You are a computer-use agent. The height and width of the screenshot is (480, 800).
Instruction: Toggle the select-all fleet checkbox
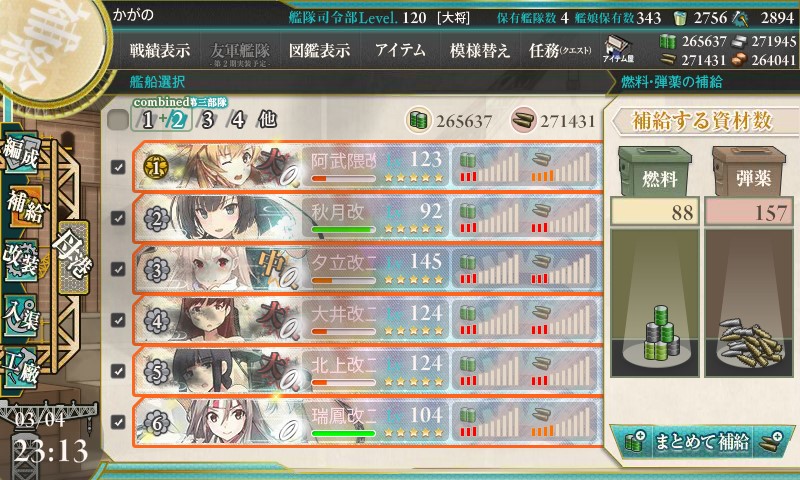tap(117, 120)
